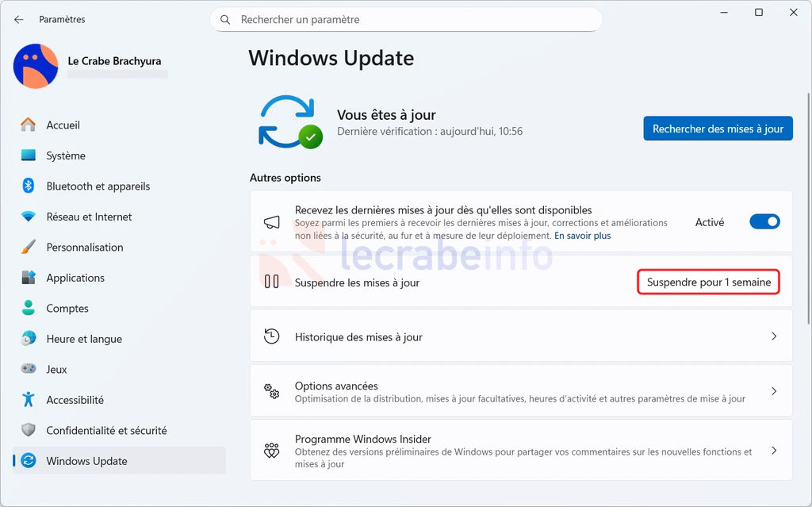Click the Accessibilité person icon
Screen dimensions: 812x507
pyautogui.click(x=29, y=400)
